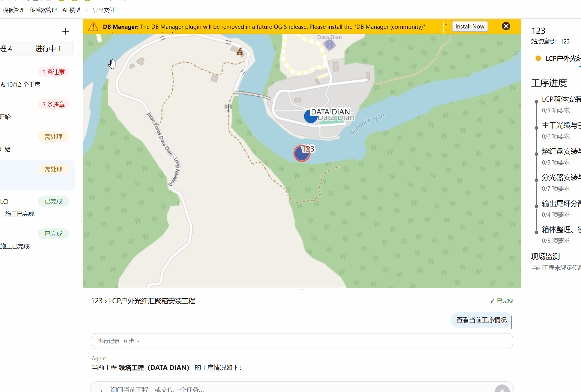Click the 1 条违章 badge
This screenshot has height=392, width=581.
tap(54, 72)
